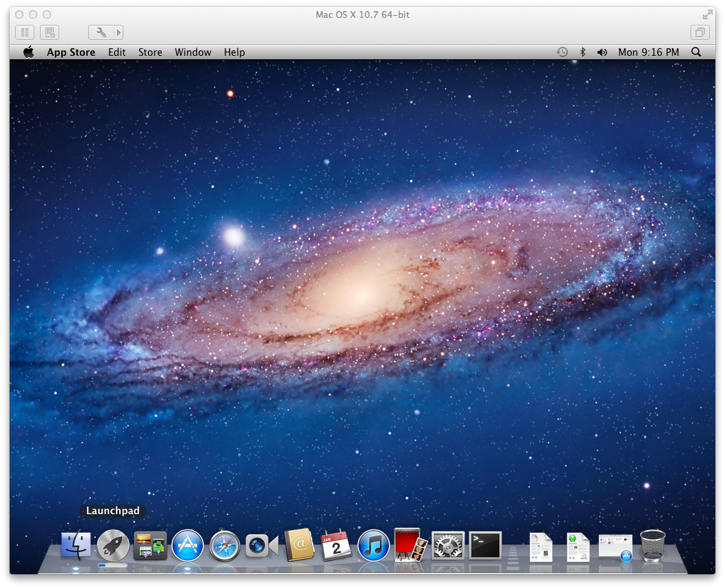Open Launchpad from the Dock
This screenshot has width=725, height=588.
(113, 545)
